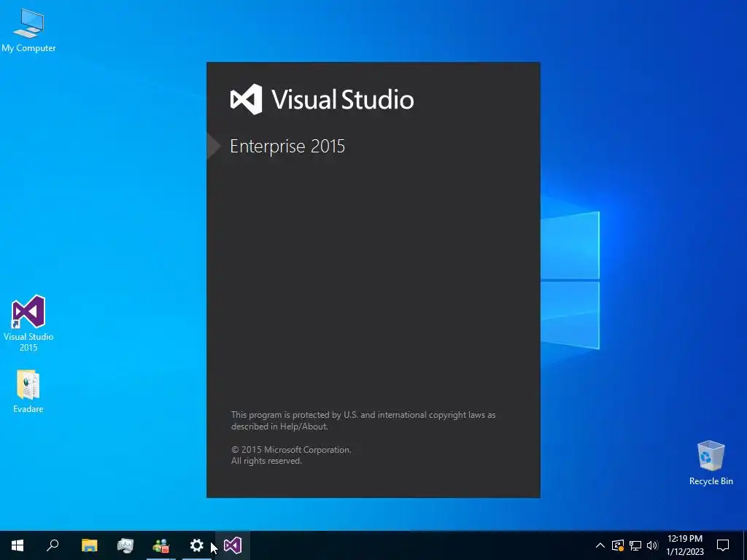Open the volume speaker tray icon

pyautogui.click(x=652, y=545)
